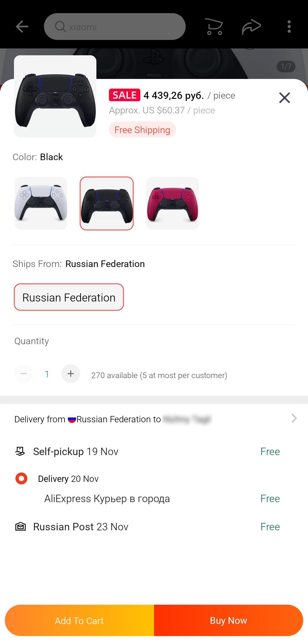Open the shopping cart icon
Screen dimensions: 308x644
click(x=214, y=27)
